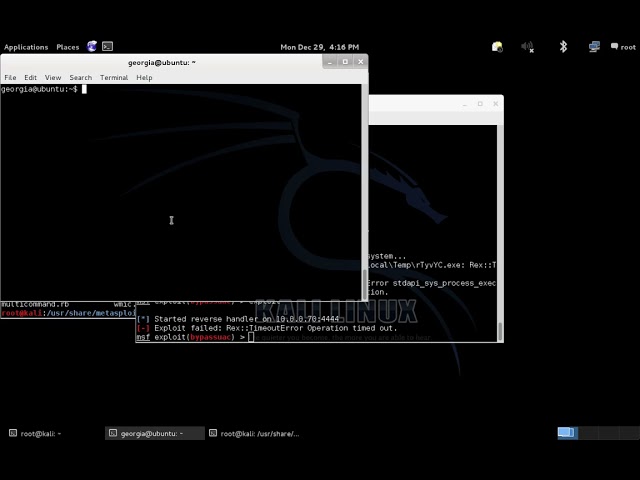This screenshot has height=480, width=640.
Task: Maximize the background terminal window
Action: 480,104
